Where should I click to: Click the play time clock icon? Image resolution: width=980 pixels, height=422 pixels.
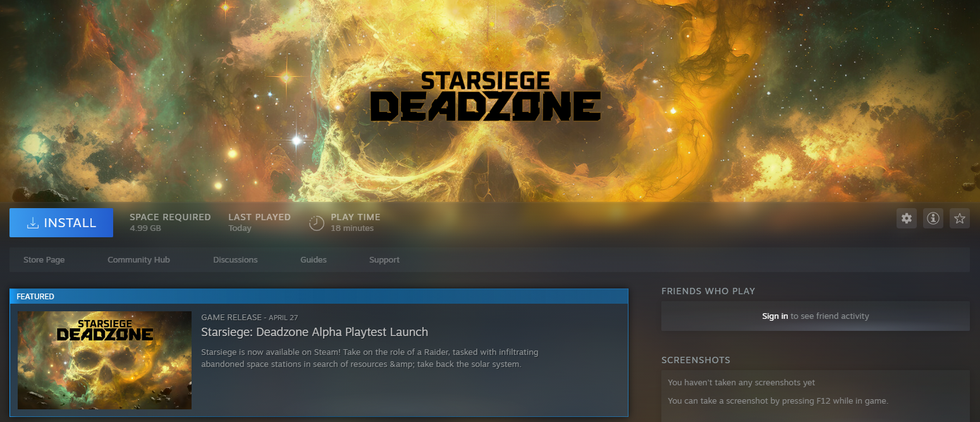click(317, 223)
